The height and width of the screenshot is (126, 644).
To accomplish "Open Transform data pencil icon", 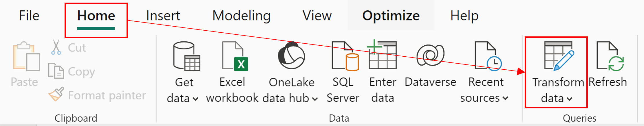I will point(559,56).
